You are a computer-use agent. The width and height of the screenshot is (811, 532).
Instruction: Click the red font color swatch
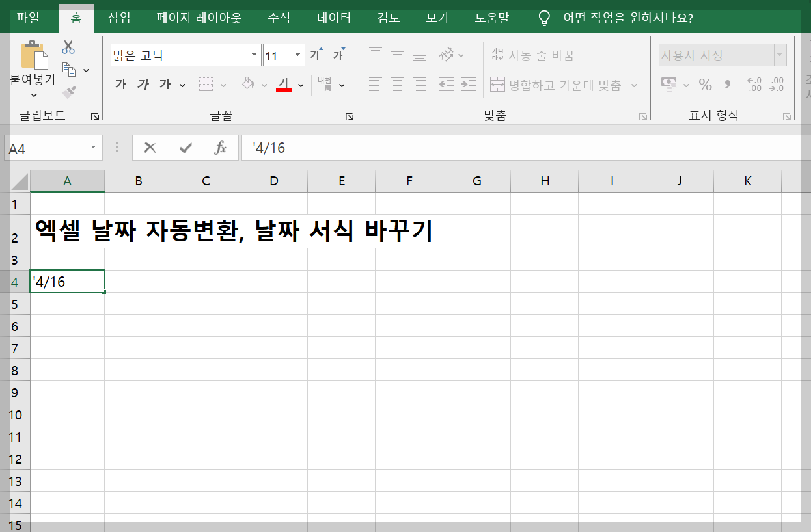(284, 91)
